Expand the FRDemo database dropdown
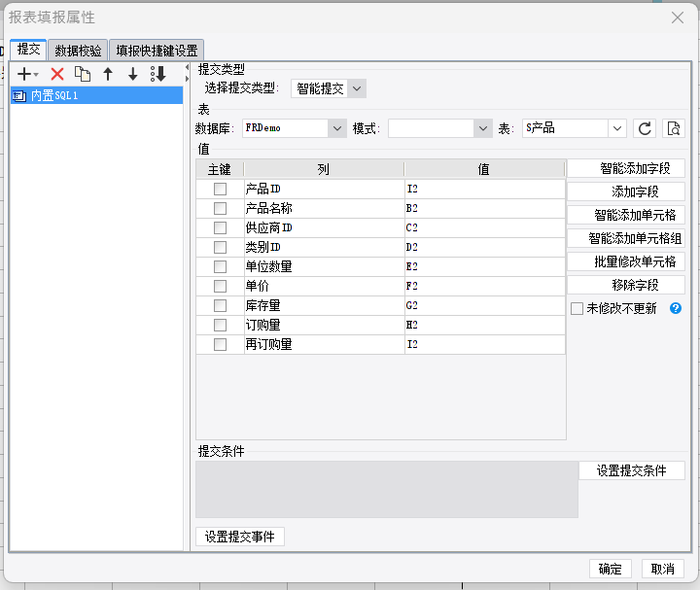The width and height of the screenshot is (700, 590). [x=295, y=128]
